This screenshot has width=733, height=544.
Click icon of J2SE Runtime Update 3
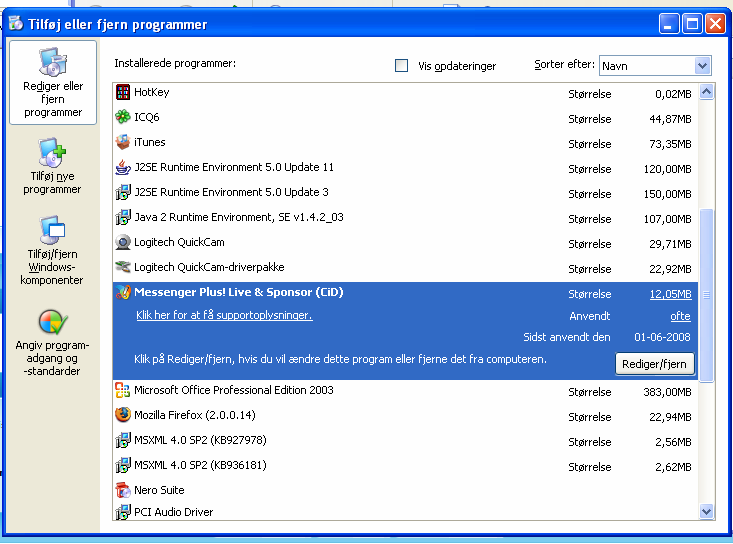tap(123, 192)
